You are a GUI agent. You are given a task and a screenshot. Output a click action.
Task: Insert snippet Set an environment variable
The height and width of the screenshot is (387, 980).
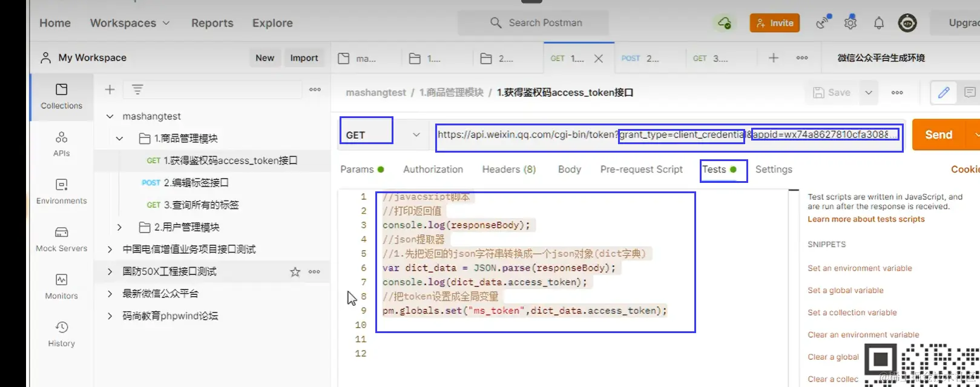(x=860, y=268)
